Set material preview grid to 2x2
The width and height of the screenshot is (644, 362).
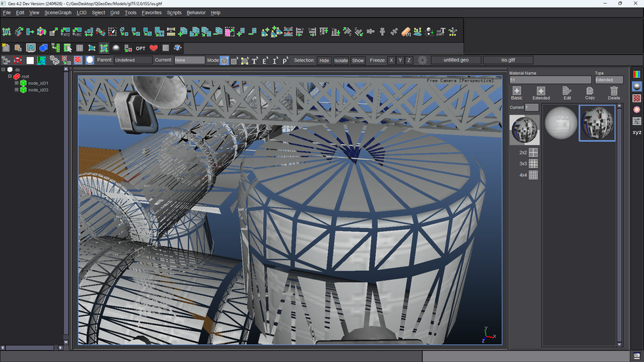pos(533,152)
